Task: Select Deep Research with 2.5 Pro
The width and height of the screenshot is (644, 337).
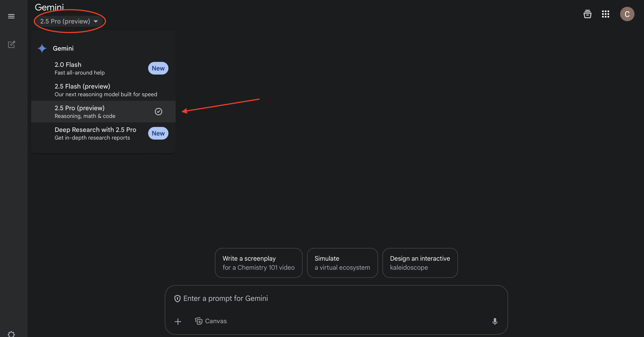Action: (95, 133)
